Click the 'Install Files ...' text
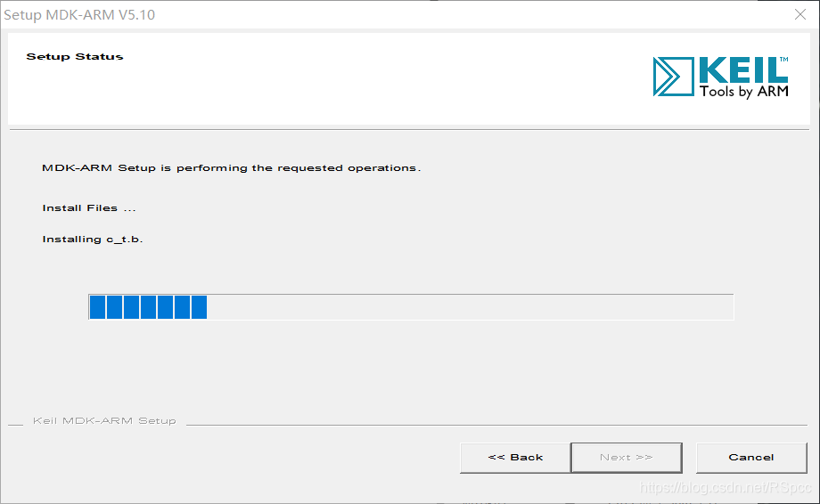The height and width of the screenshot is (504, 820). point(89,207)
